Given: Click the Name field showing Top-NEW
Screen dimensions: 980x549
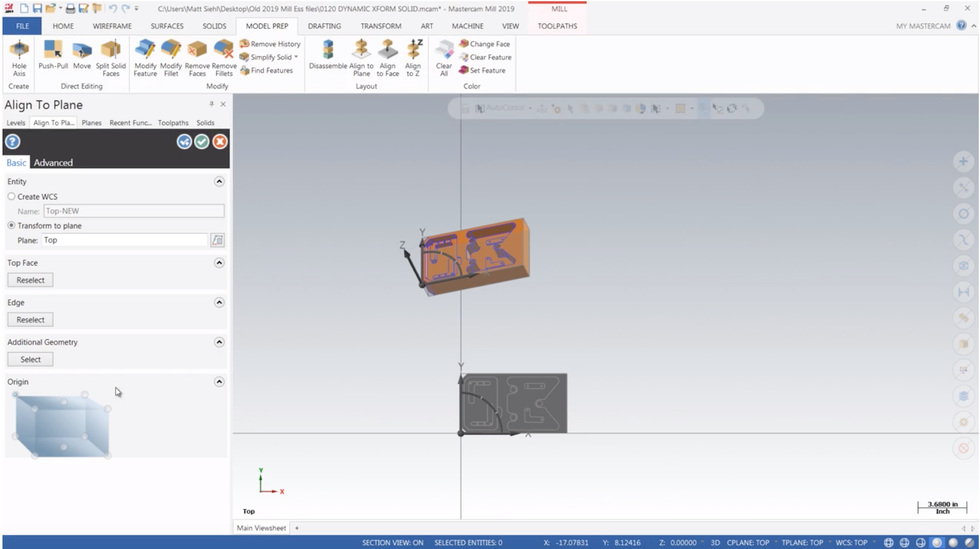Looking at the screenshot, I should (134, 211).
